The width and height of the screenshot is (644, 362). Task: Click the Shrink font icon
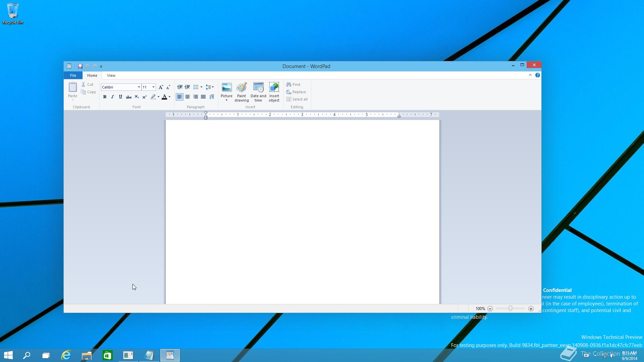click(x=168, y=87)
